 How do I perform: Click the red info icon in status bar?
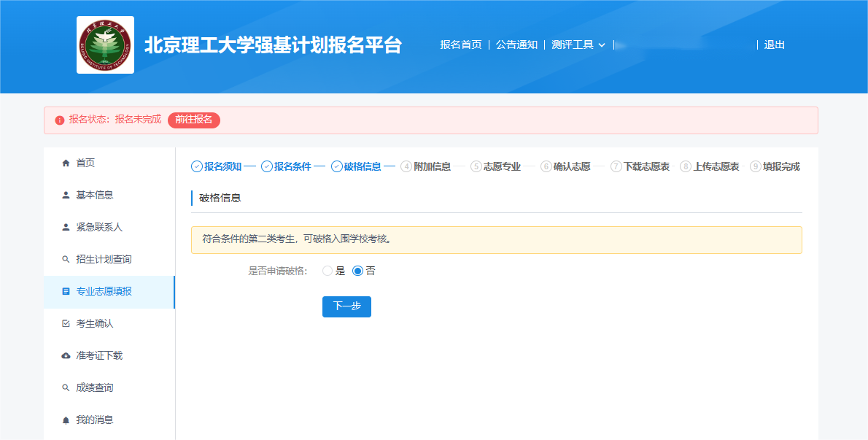point(60,120)
